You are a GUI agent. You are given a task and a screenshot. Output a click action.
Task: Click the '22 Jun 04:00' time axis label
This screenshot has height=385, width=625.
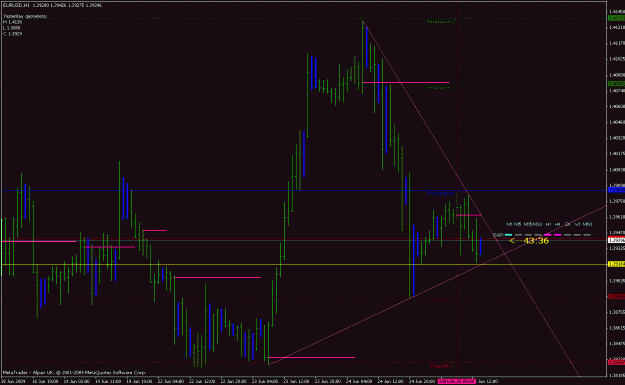(x=171, y=381)
